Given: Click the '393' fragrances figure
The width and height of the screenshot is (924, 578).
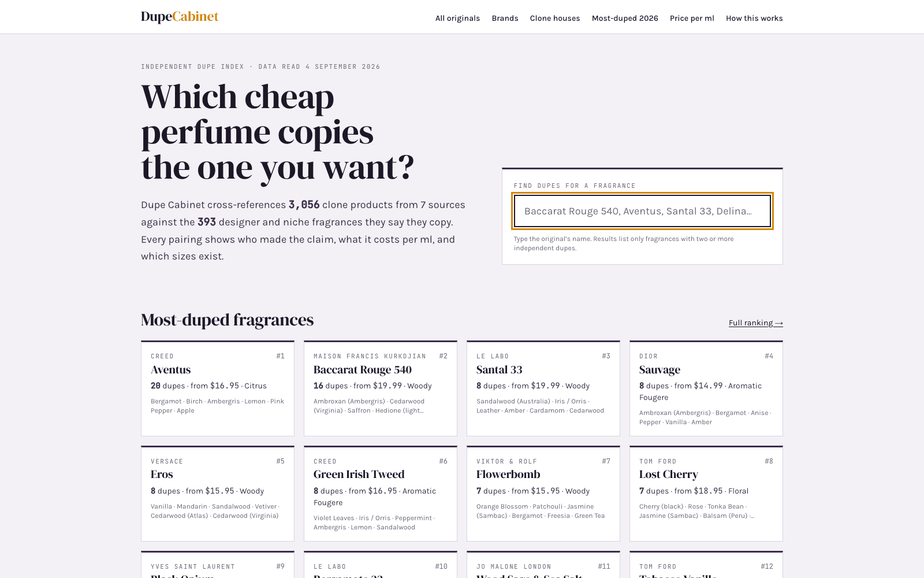Looking at the screenshot, I should 207,222.
